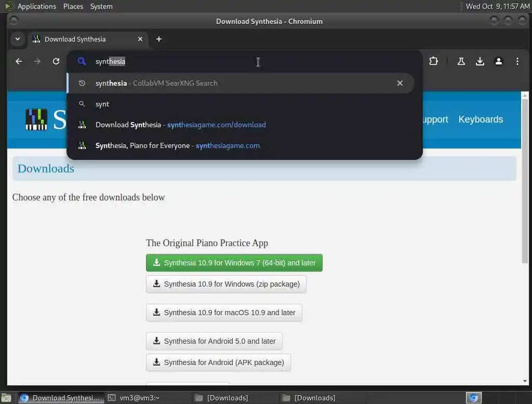Image resolution: width=532 pixels, height=404 pixels.
Task: Select the 'synt' search suggestion
Action: coord(241,104)
